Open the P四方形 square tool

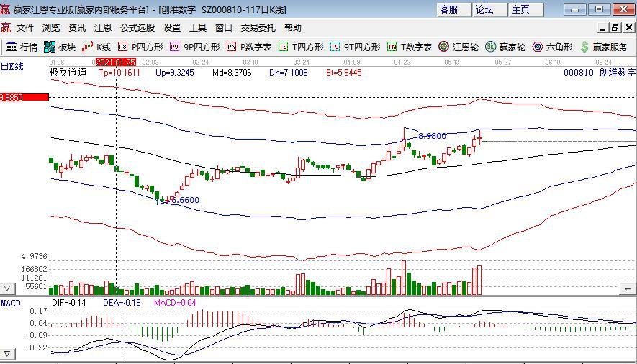pyautogui.click(x=140, y=47)
